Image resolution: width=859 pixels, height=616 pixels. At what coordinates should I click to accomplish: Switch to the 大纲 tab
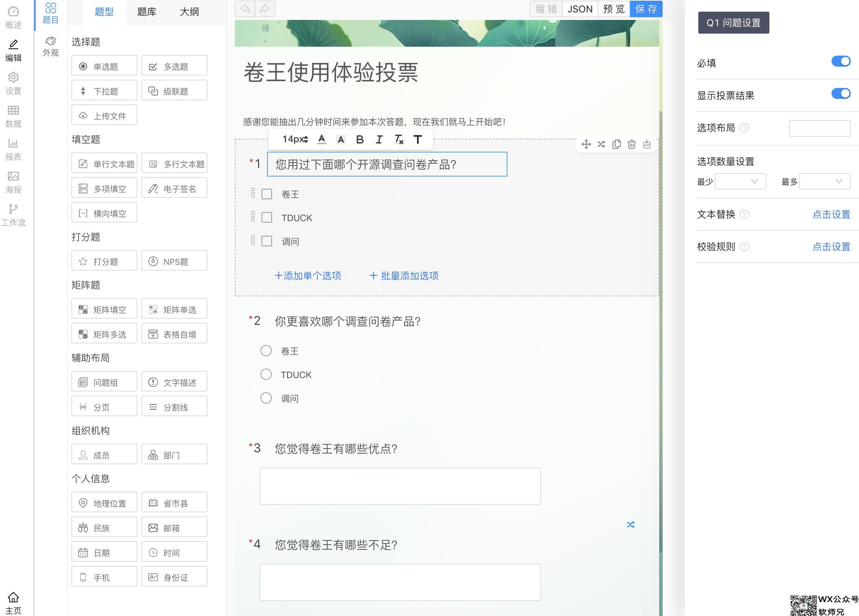click(x=190, y=12)
